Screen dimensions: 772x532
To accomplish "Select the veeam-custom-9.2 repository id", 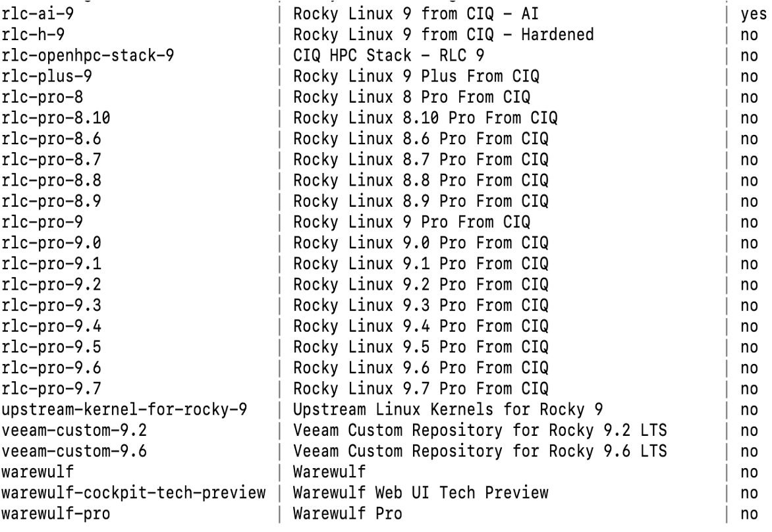I will click(x=74, y=431).
